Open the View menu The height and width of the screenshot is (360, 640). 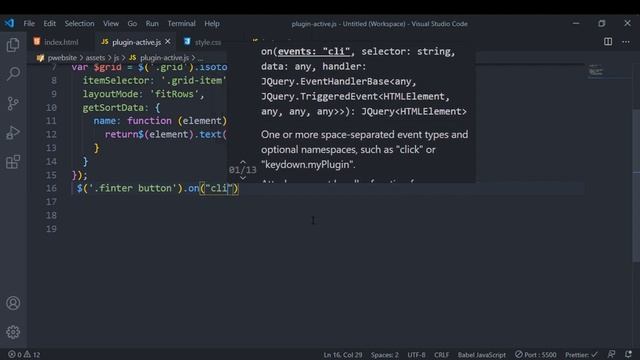coord(111,24)
